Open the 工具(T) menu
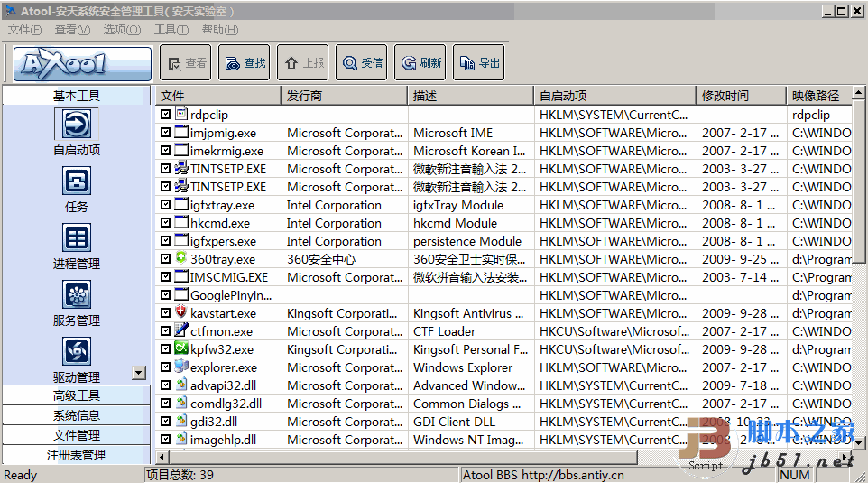Image resolution: width=868 pixels, height=483 pixels. pyautogui.click(x=171, y=30)
